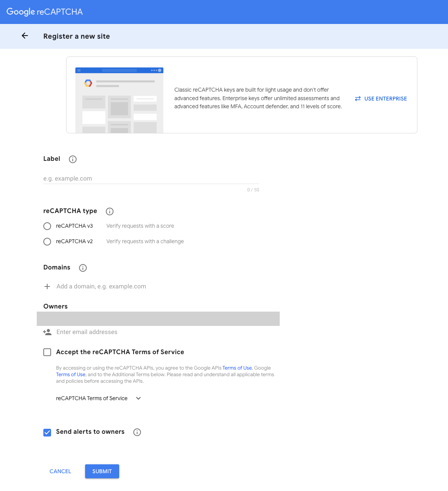The height and width of the screenshot is (491, 448).
Task: Expand the reCAPTCHA Terms of Service chevron
Action: 139,398
